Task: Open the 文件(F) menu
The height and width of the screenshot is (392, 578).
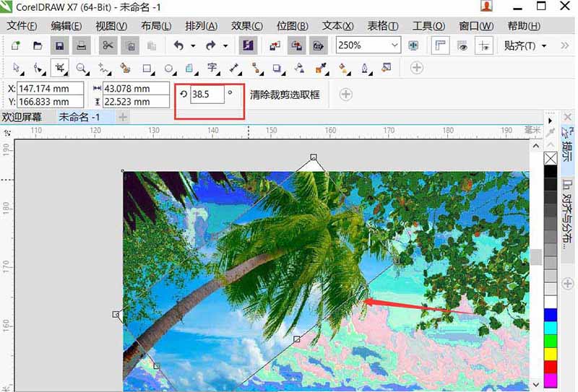Action: click(22, 26)
